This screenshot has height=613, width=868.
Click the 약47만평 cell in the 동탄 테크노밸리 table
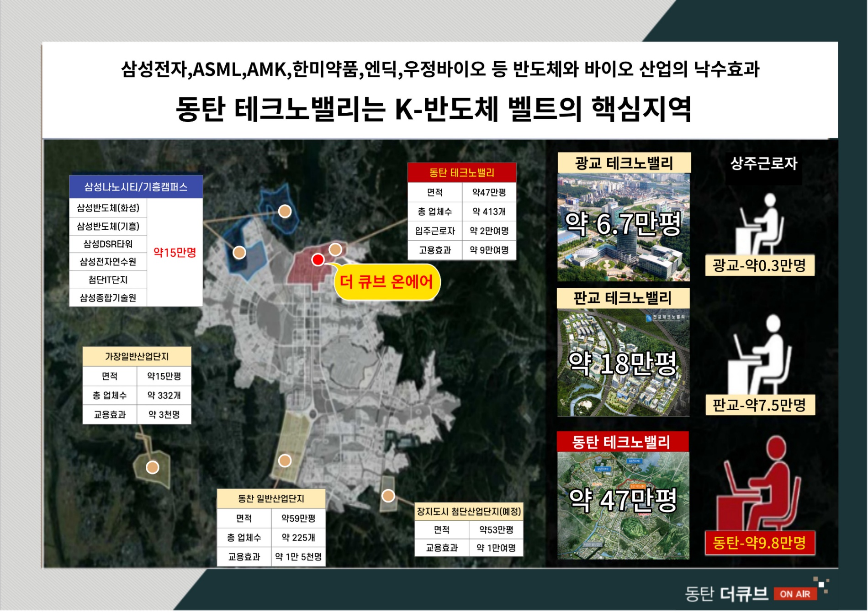[x=489, y=192]
